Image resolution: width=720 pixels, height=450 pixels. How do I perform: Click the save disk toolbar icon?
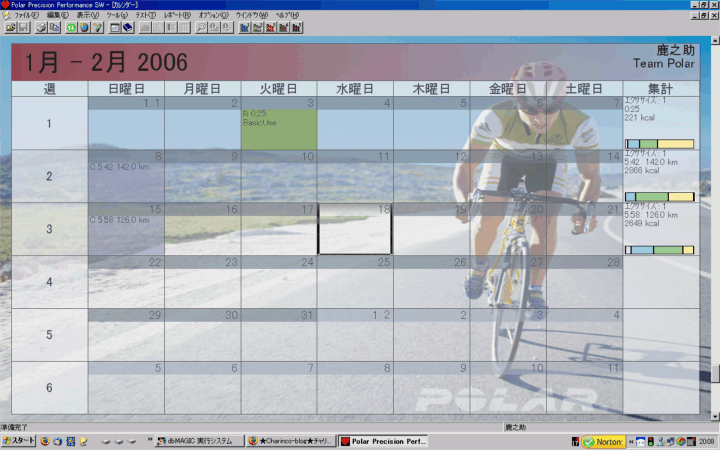coord(24,28)
